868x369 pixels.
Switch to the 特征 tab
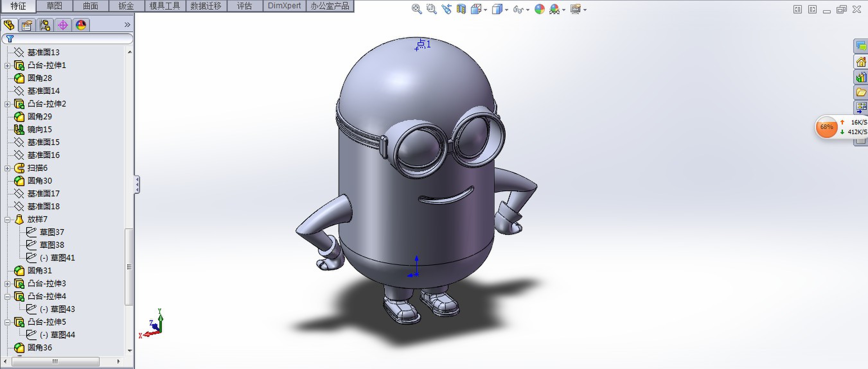point(18,6)
